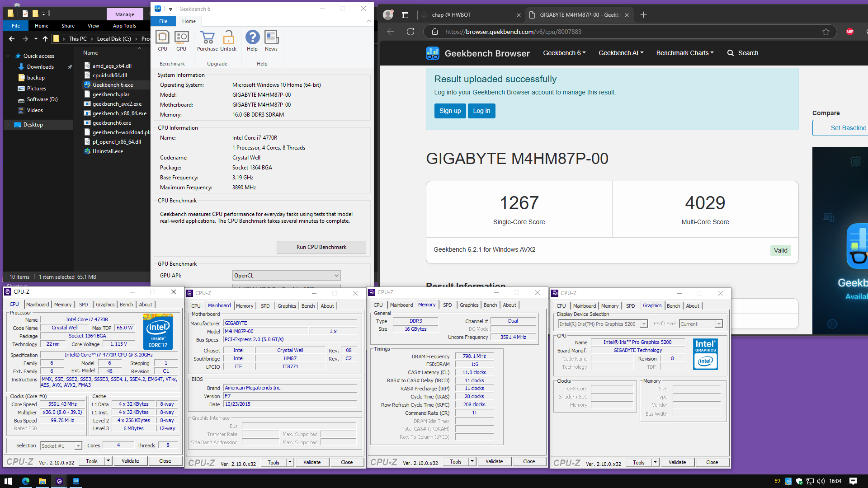
Task: Open App Tools tab in File Explorer
Action: pos(124,26)
